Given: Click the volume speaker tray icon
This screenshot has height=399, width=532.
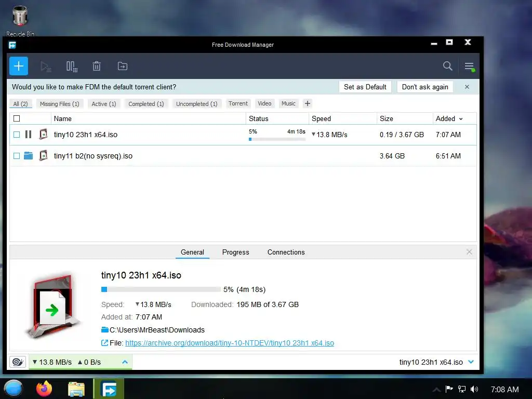Looking at the screenshot, I should tap(474, 389).
